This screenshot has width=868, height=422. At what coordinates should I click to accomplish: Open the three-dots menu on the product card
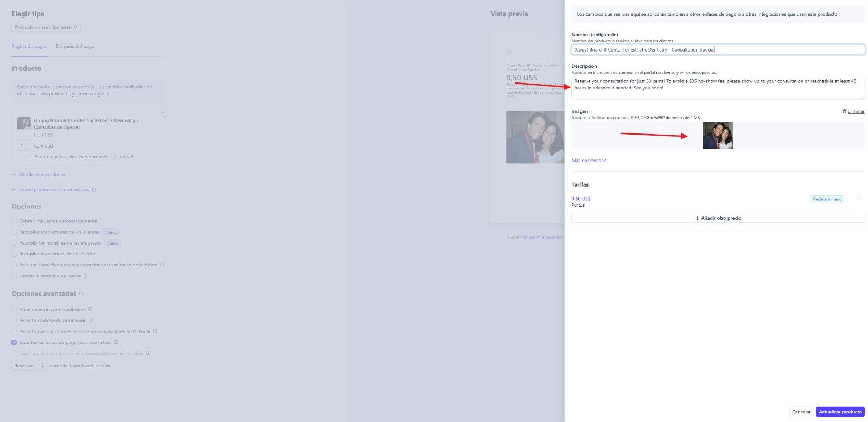point(163,112)
